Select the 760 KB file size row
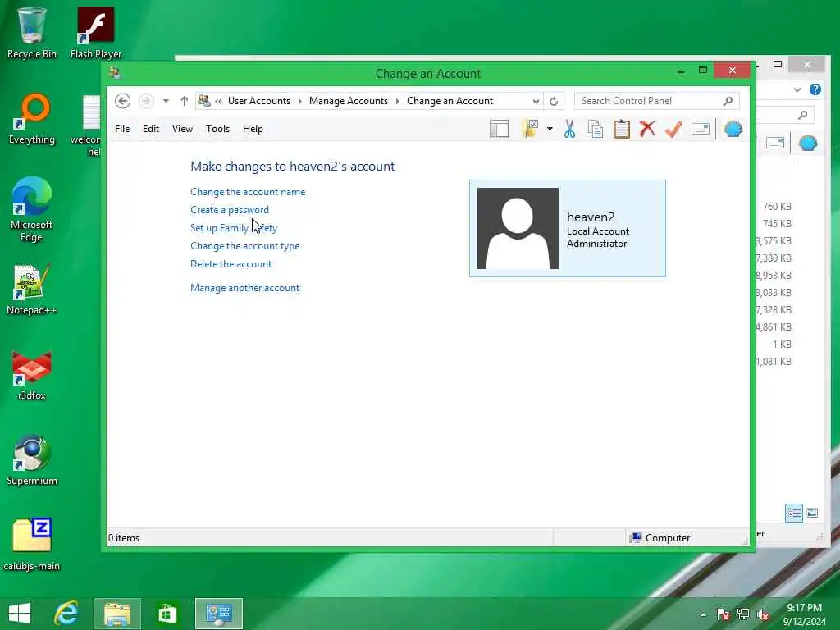The width and height of the screenshot is (840, 630). click(x=777, y=206)
